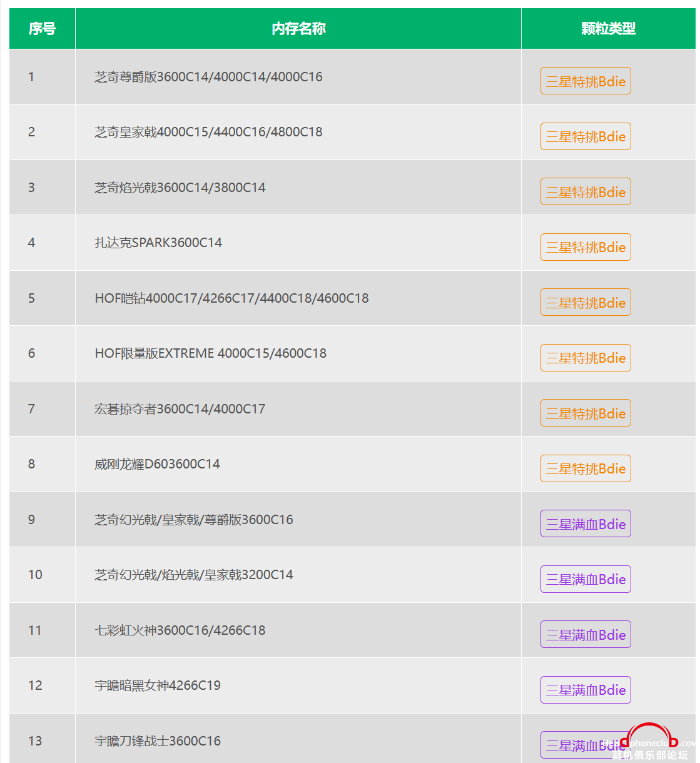Click memory name 芝奇尊爵版3600C14/4000C14/4000C16
Image resolution: width=700 pixels, height=763 pixels.
coord(208,77)
